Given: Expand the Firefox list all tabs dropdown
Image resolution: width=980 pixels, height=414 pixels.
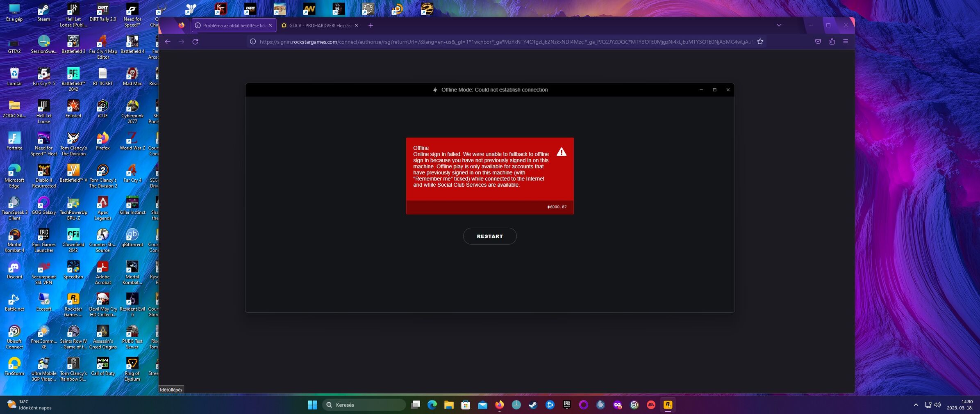Looking at the screenshot, I should click(779, 25).
